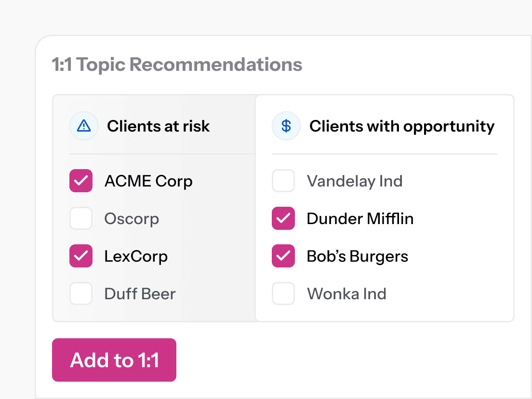Switch to Clients at risk tab
The width and height of the screenshot is (532, 399).
[158, 126]
